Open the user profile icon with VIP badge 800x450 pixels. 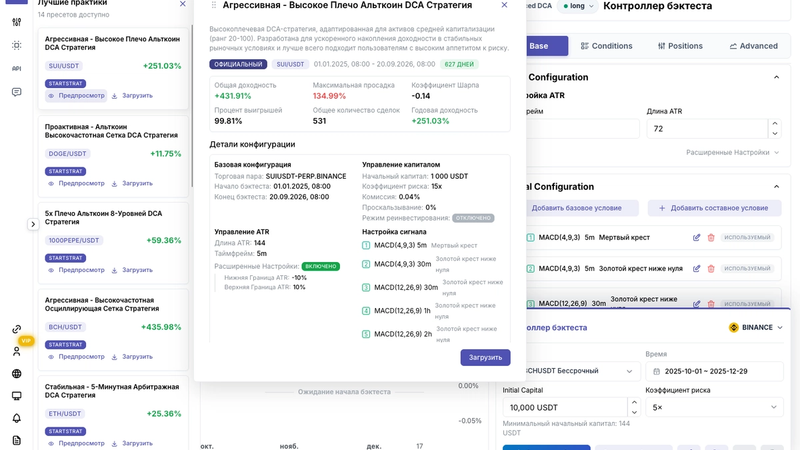pyautogui.click(x=16, y=351)
